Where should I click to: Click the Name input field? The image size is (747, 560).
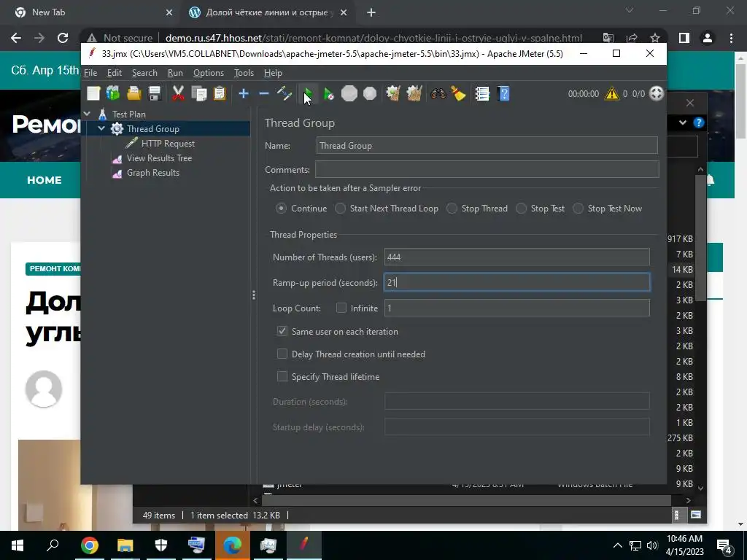[487, 145]
